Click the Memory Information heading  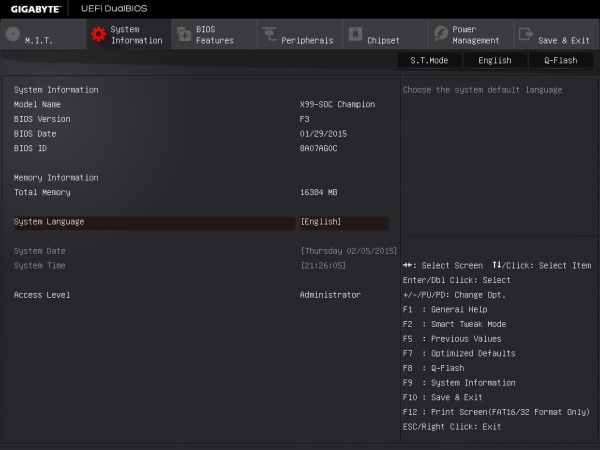[56, 178]
